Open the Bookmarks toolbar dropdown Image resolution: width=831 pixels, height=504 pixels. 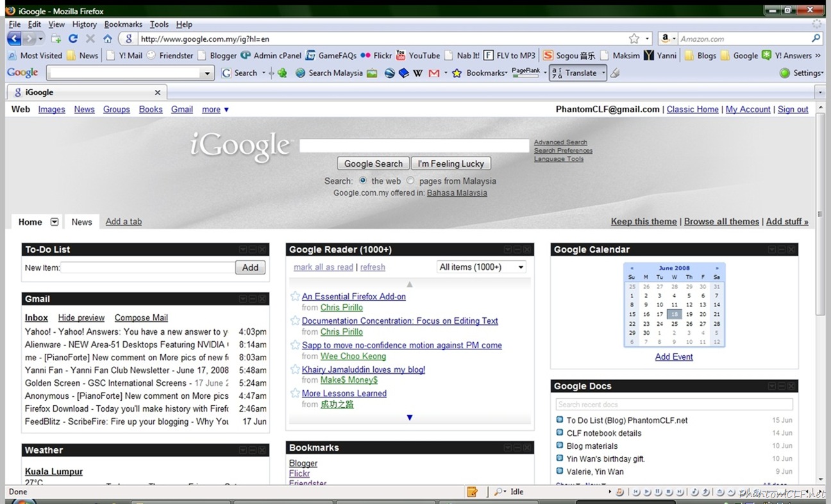[x=486, y=73]
